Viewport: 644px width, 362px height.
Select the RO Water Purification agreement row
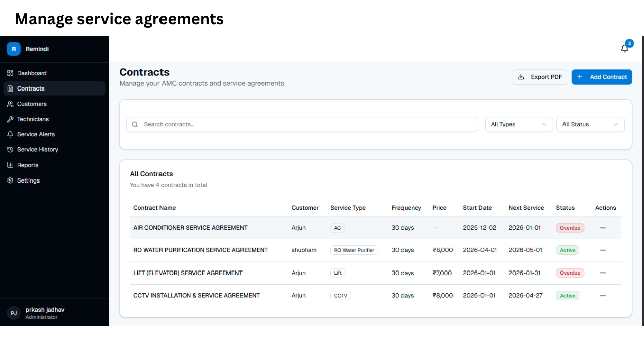(200, 250)
